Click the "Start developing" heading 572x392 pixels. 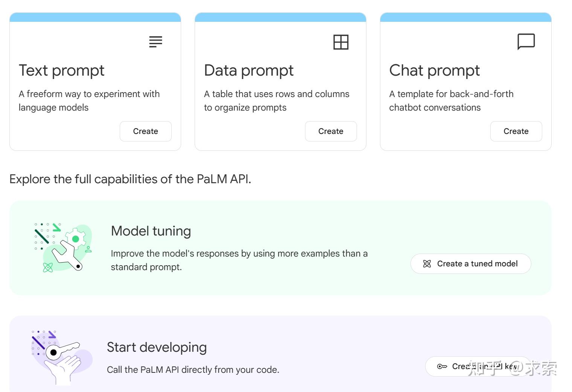157,347
